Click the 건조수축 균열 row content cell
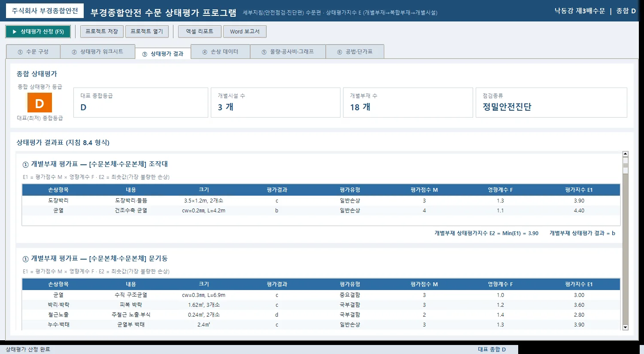 (131, 210)
